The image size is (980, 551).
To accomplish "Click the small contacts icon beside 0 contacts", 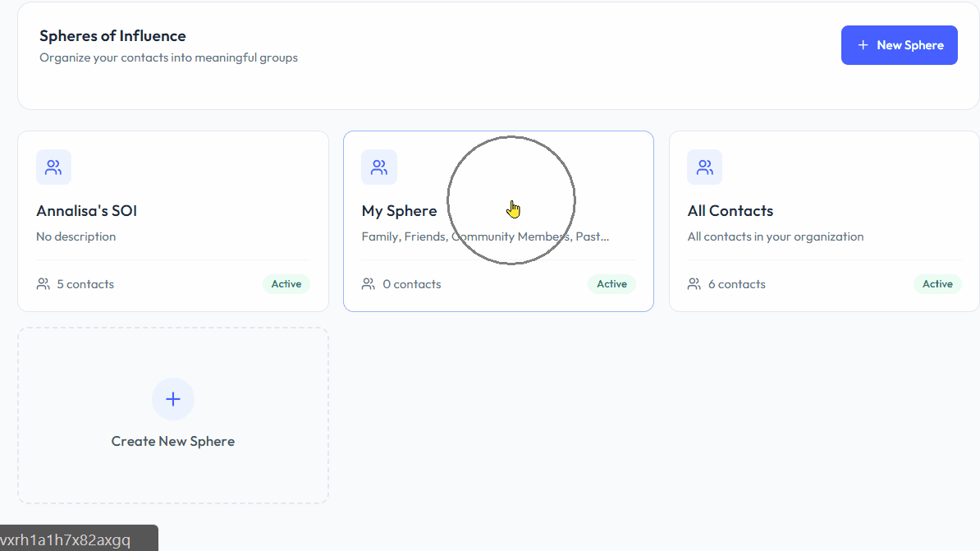I will pyautogui.click(x=369, y=284).
